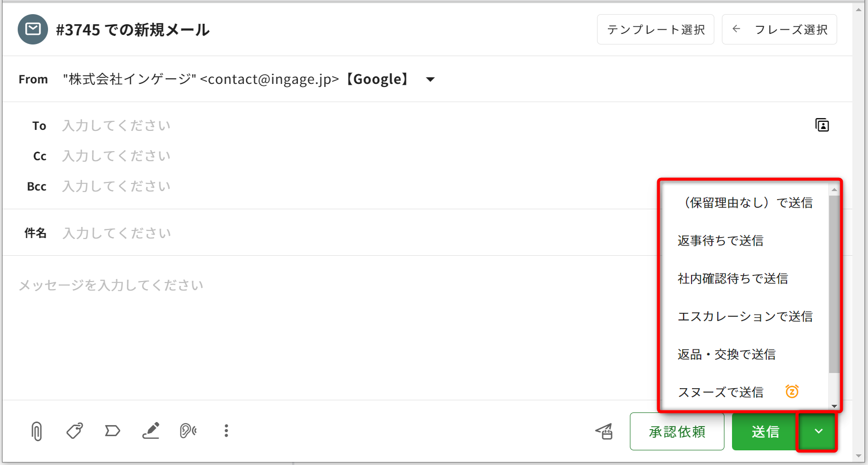
Task: Click the price tag icon
Action: (74, 431)
